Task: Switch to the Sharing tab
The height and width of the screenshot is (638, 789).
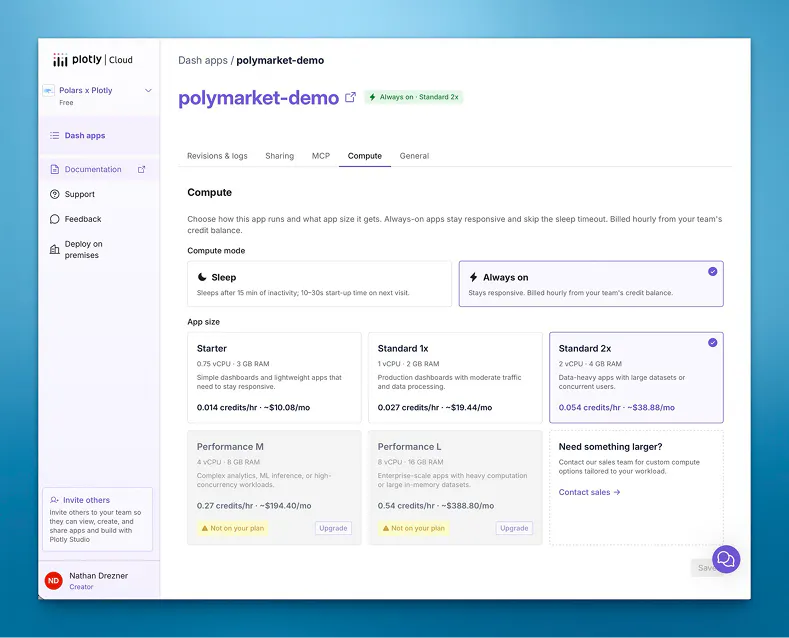Action: [280, 156]
